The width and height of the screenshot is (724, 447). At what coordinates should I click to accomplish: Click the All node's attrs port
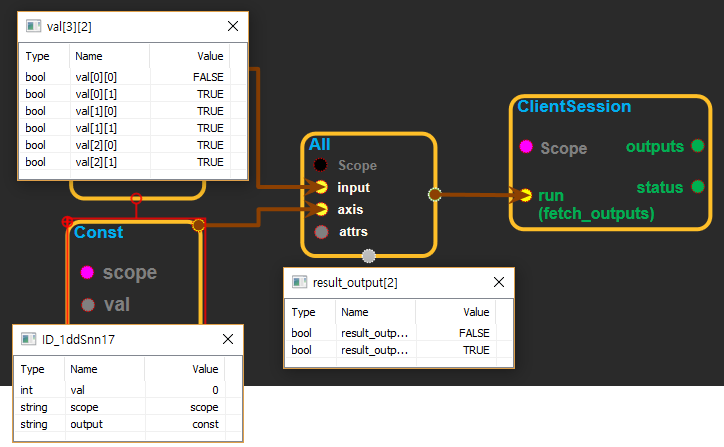(x=320, y=232)
